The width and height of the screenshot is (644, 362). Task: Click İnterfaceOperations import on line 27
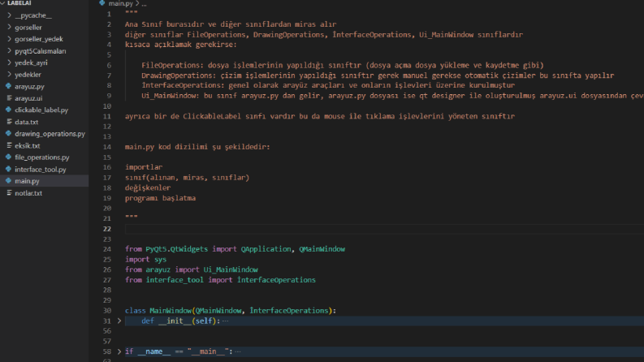click(x=276, y=280)
